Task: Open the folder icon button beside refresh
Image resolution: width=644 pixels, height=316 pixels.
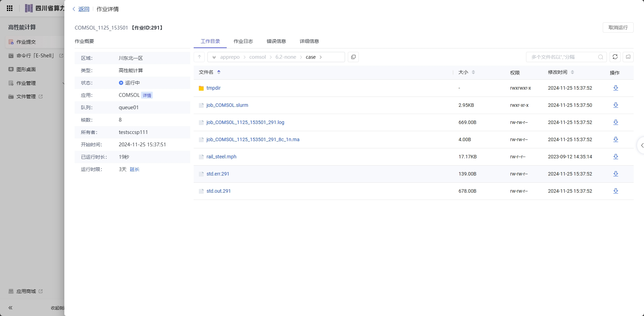Action: [628, 57]
